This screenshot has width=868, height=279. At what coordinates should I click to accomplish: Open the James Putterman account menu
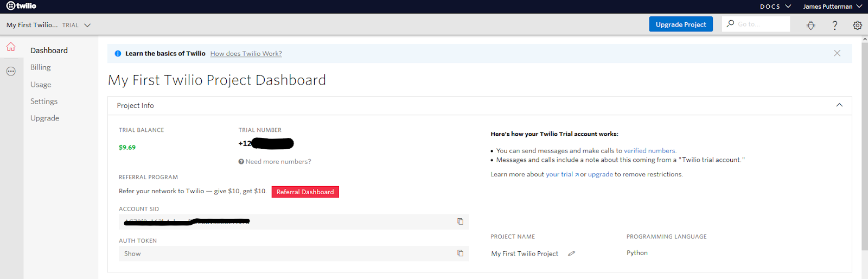833,7
